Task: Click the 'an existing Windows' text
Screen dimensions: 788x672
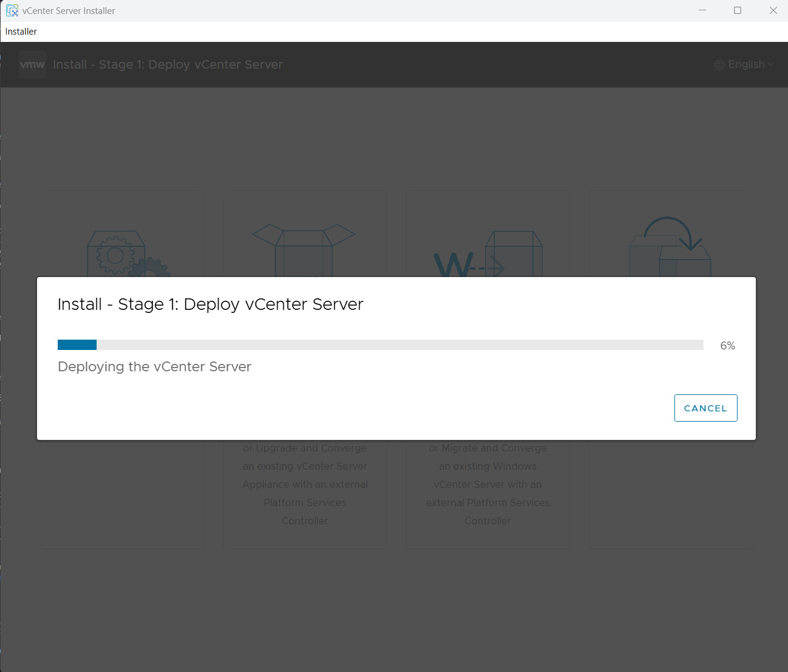Action: point(488,466)
